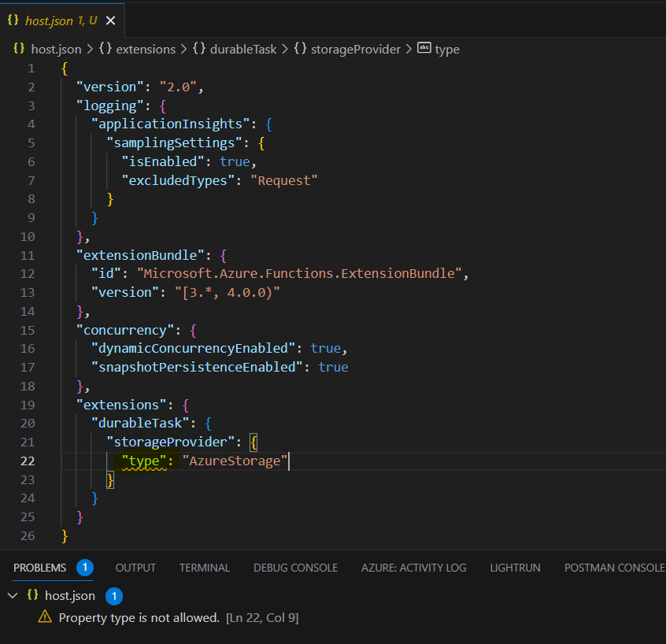Select the 'Property type is not allowed' warning

(139, 618)
